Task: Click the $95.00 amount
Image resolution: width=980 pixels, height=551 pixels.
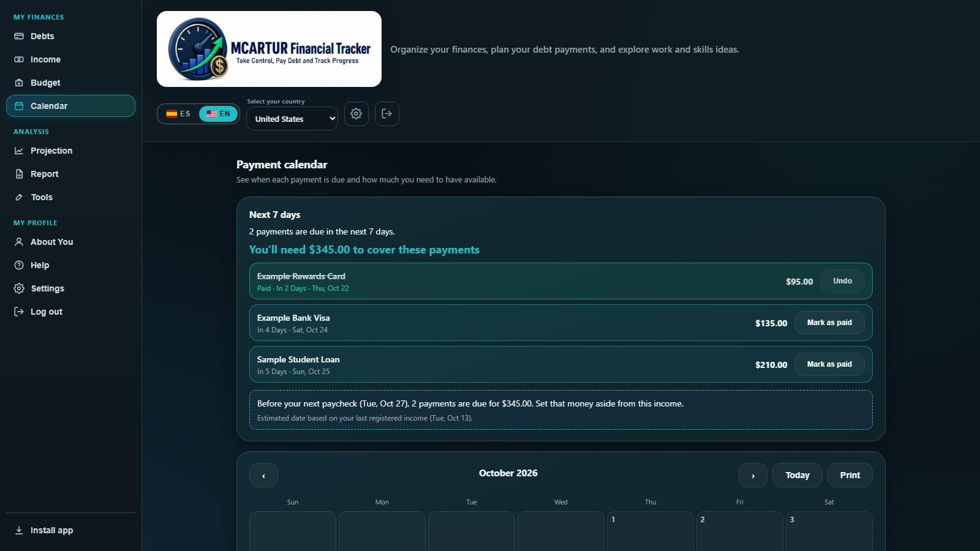Action: 799,282
